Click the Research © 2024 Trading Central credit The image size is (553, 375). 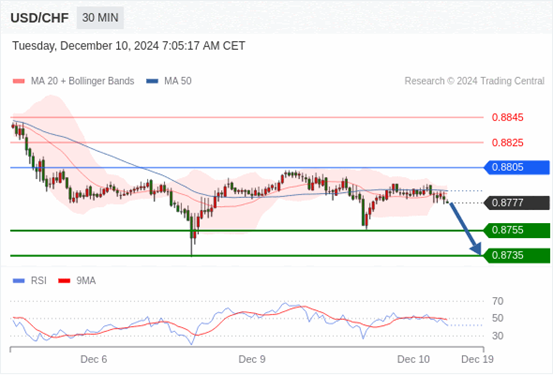coord(474,81)
